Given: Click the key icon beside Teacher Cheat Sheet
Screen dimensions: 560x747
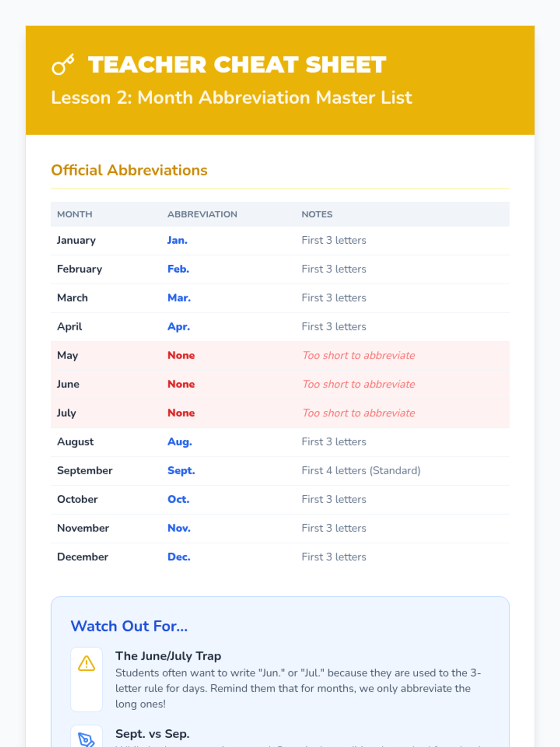Looking at the screenshot, I should pyautogui.click(x=63, y=64).
